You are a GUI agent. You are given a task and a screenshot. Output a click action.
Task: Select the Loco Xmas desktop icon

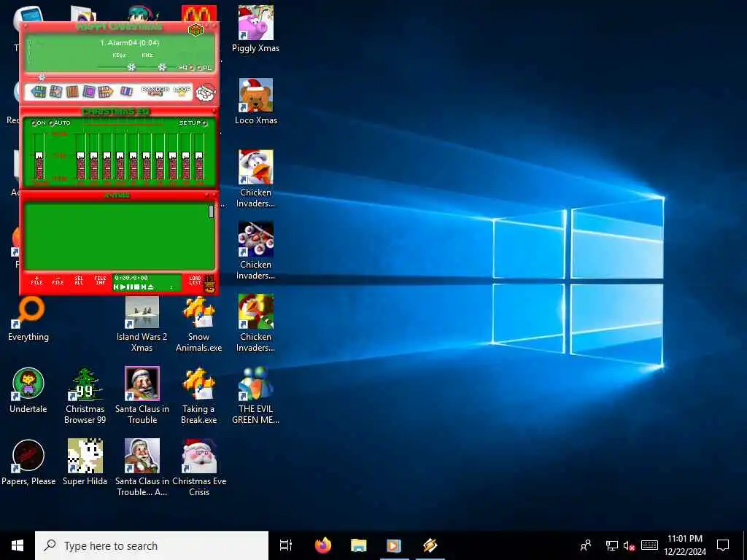click(x=256, y=101)
